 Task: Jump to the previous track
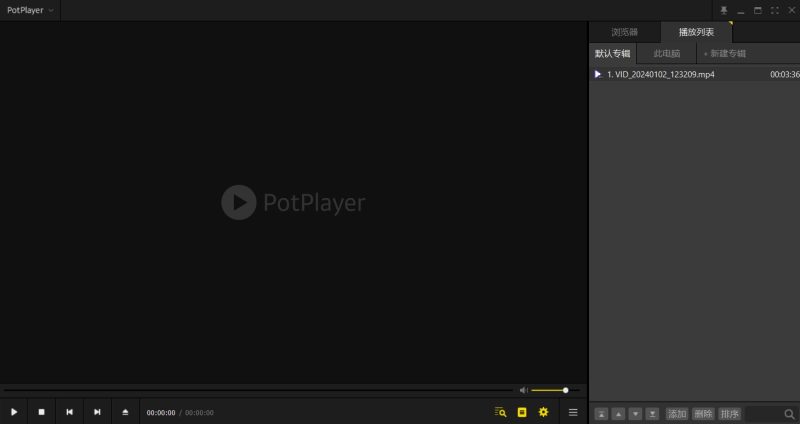pyautogui.click(x=69, y=412)
